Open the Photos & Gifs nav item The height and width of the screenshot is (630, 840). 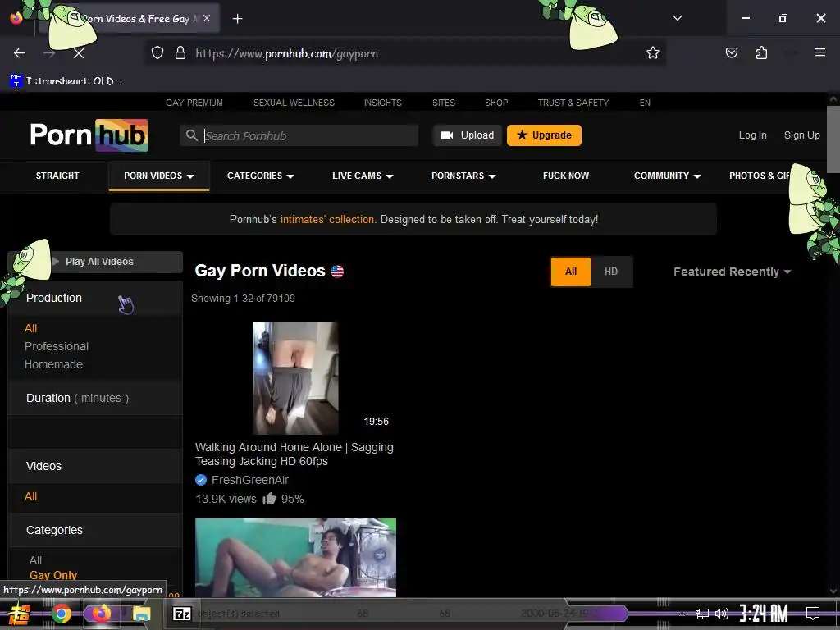pos(759,176)
